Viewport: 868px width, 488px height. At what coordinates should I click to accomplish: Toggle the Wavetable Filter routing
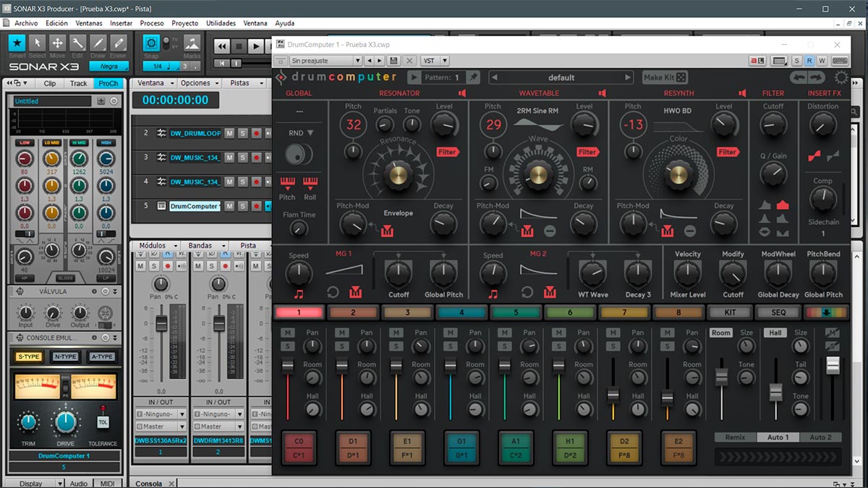587,152
